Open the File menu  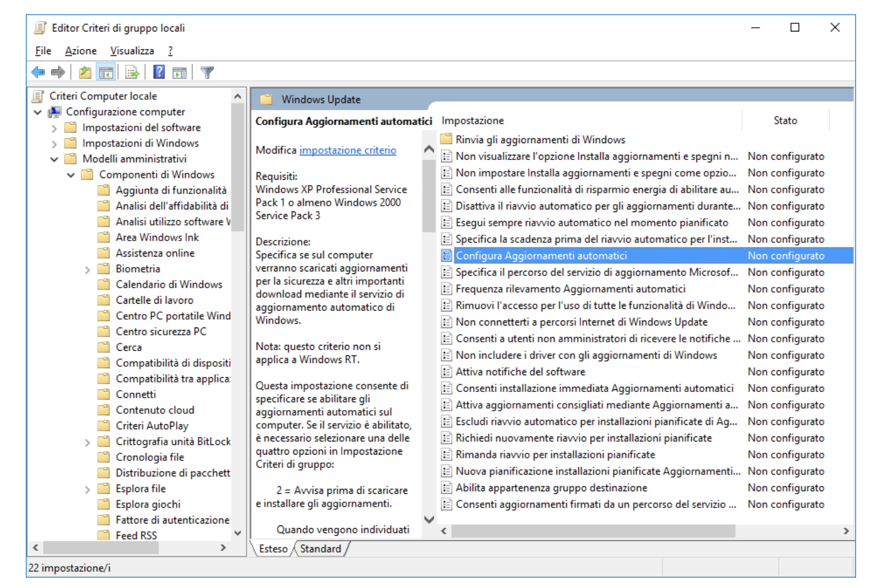tap(43, 51)
